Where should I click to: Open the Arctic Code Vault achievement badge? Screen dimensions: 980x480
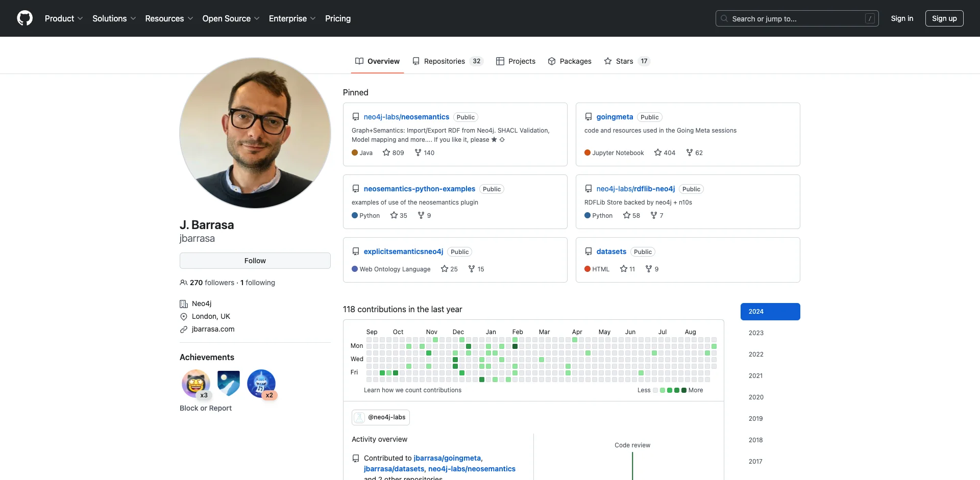pyautogui.click(x=229, y=384)
